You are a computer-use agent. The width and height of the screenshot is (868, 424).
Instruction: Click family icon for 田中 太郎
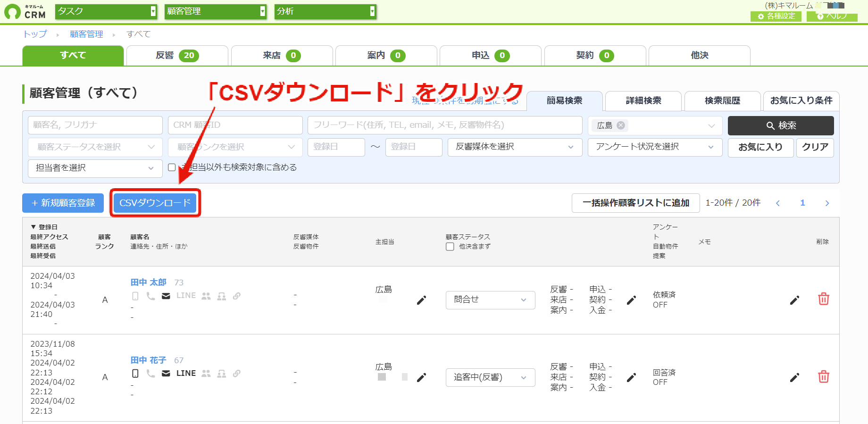[221, 296]
